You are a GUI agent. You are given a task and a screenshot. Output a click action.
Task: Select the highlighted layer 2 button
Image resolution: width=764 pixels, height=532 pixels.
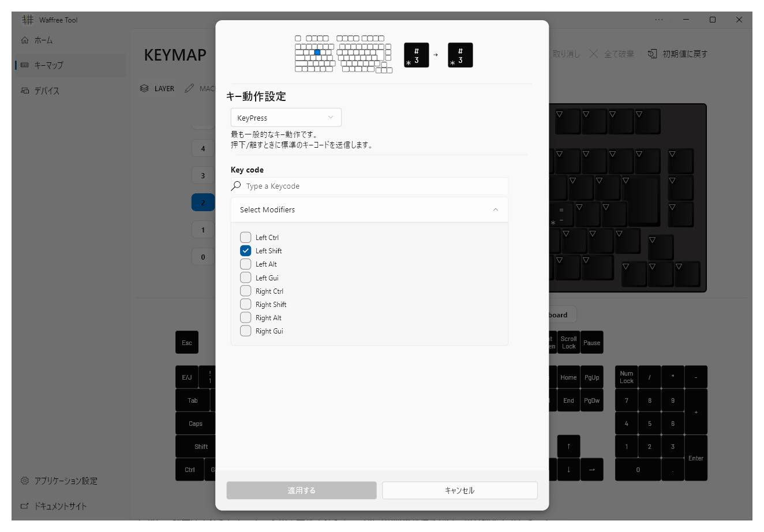tap(203, 203)
